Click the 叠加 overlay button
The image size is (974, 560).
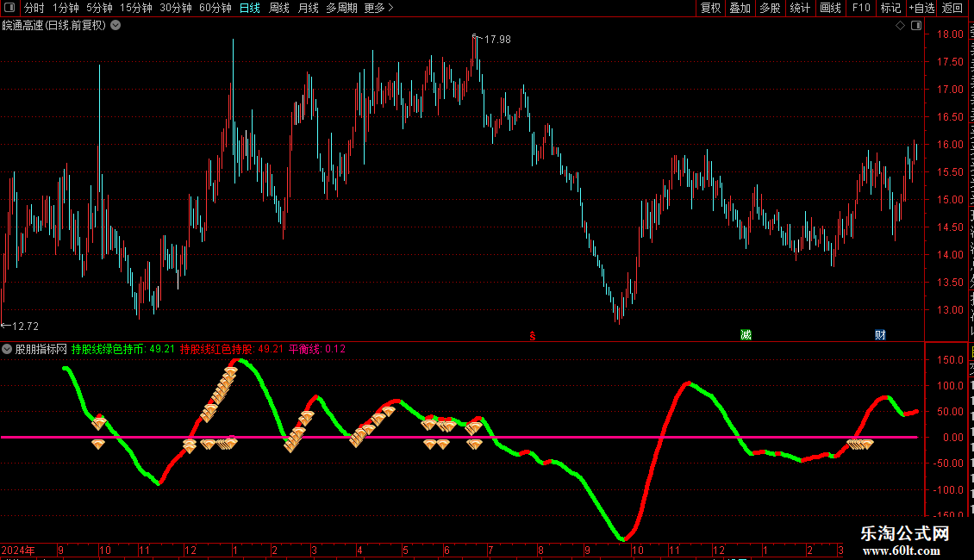tap(740, 8)
